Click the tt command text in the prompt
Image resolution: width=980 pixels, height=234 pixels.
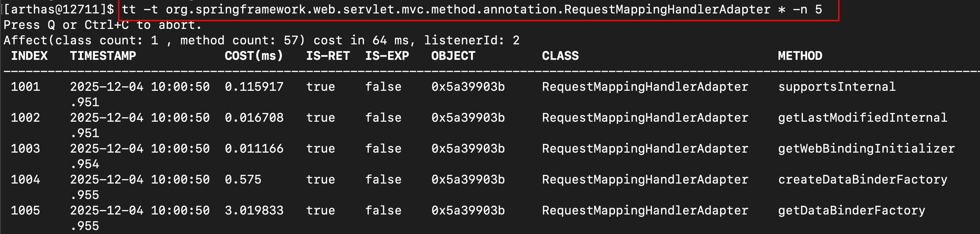(x=471, y=9)
